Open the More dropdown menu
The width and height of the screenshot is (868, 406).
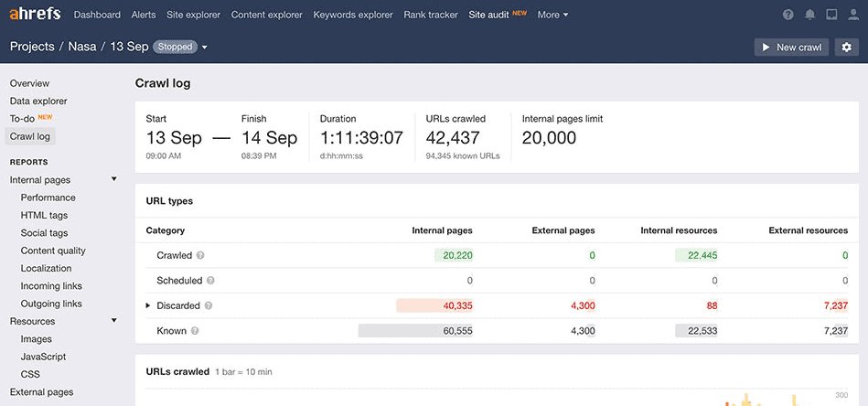552,16
